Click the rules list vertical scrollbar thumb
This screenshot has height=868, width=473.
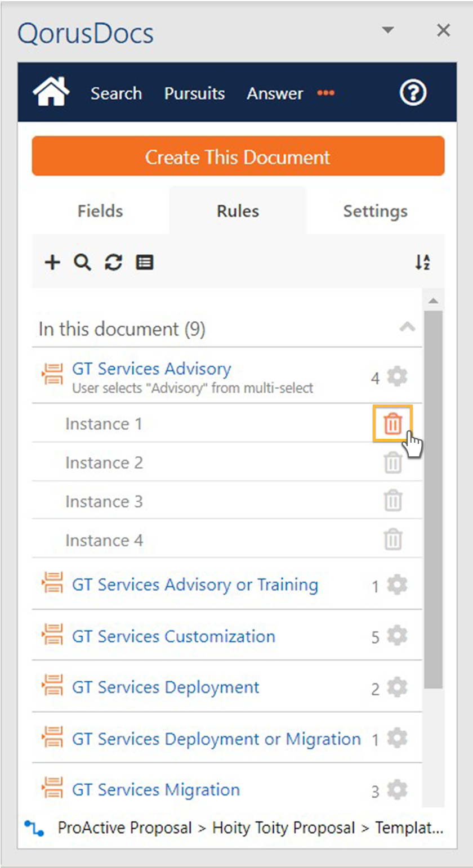(x=433, y=499)
